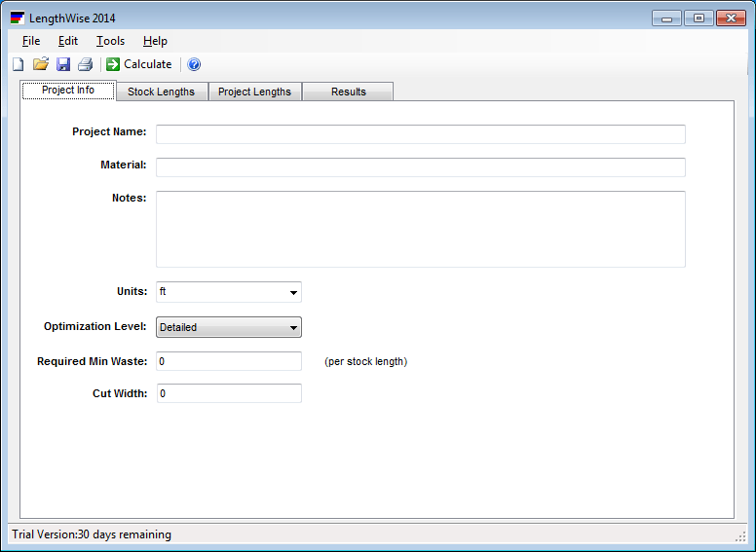Close the LengthWise 2014 window
Screen dimensions: 756x552
click(731, 18)
